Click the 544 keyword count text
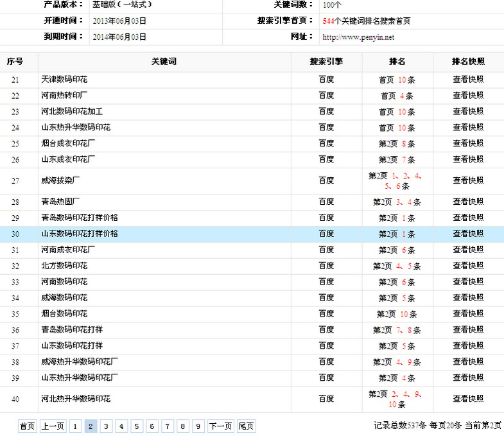This screenshot has height=436, width=504. click(x=329, y=21)
